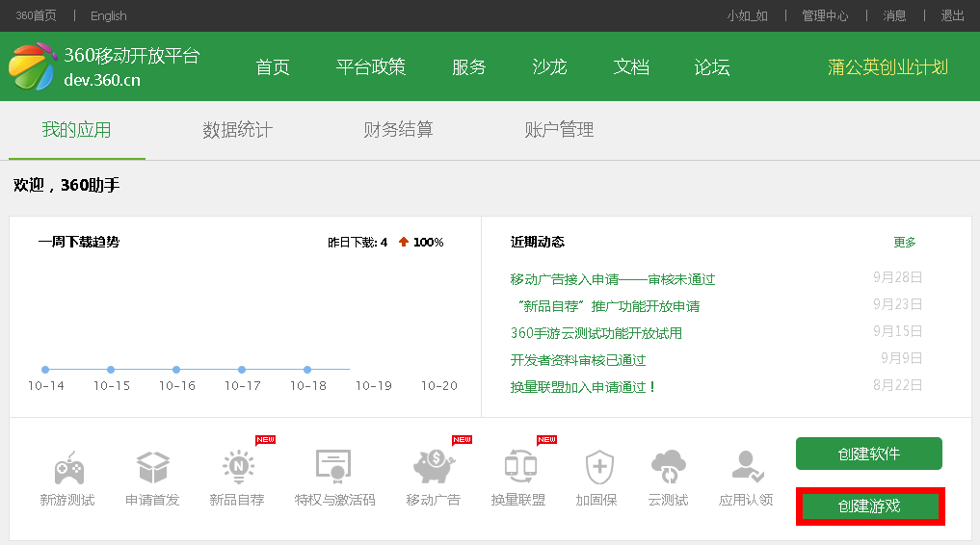Click the 8月22日 date entry
This screenshot has height=545, width=980.
pyautogui.click(x=897, y=385)
